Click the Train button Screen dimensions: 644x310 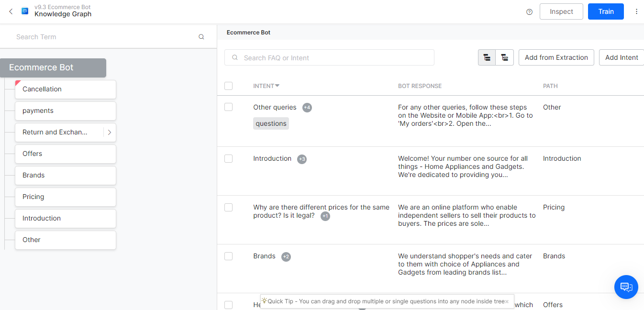click(x=605, y=11)
